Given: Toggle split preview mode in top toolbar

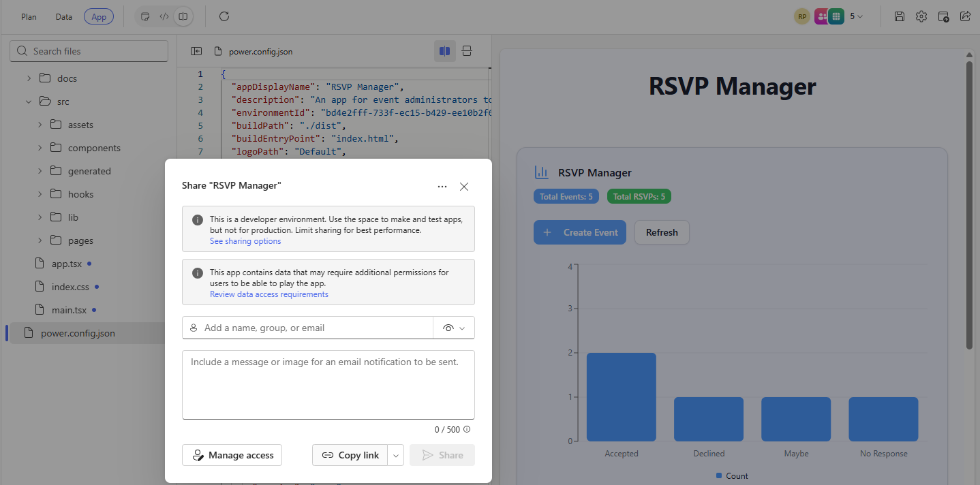Looking at the screenshot, I should click(x=183, y=16).
